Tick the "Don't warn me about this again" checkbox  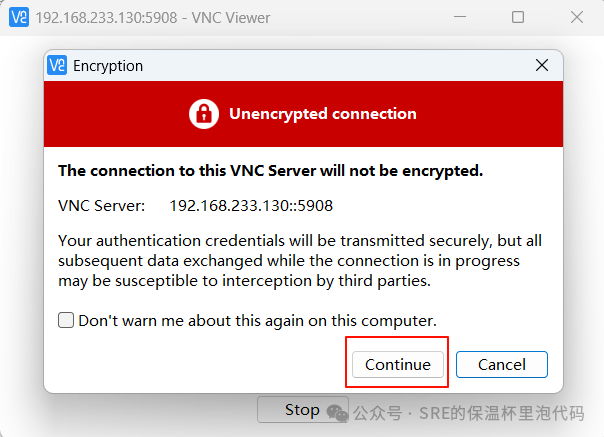click(x=66, y=321)
